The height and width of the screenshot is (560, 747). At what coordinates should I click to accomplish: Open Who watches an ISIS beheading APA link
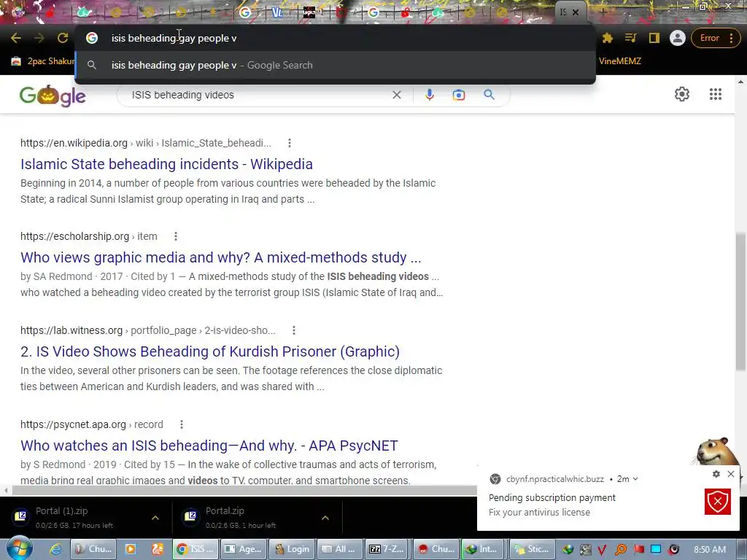click(x=209, y=446)
